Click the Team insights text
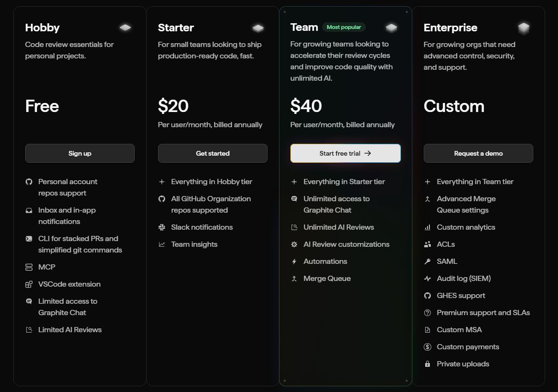 (x=195, y=244)
